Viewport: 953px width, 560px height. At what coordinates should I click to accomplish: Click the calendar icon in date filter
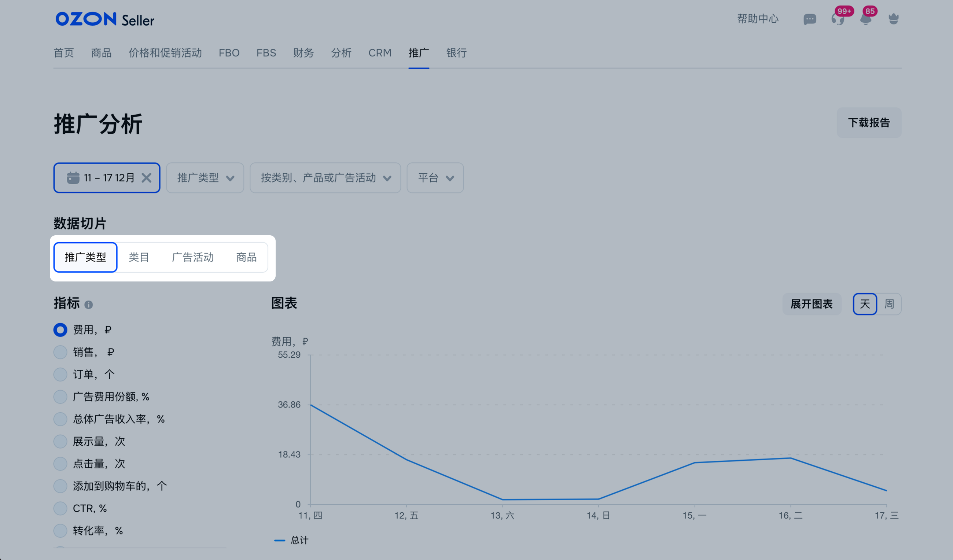(x=73, y=178)
